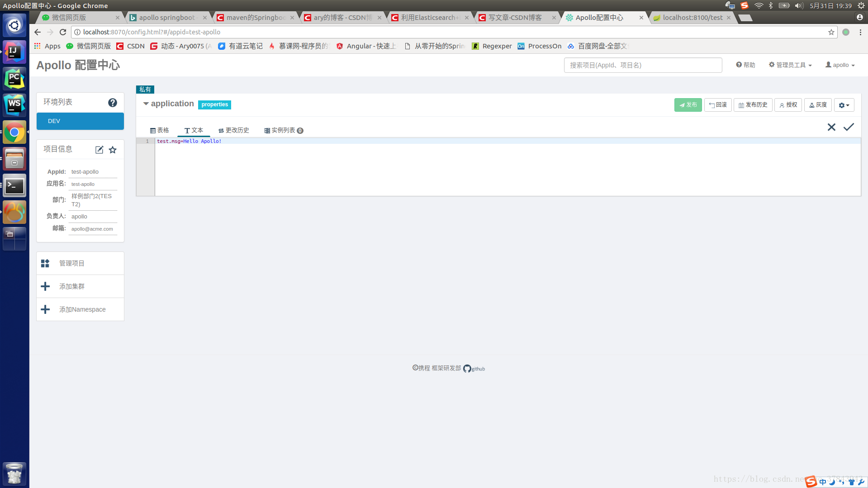
Task: Open Chrome three-dot menu
Action: point(860,32)
